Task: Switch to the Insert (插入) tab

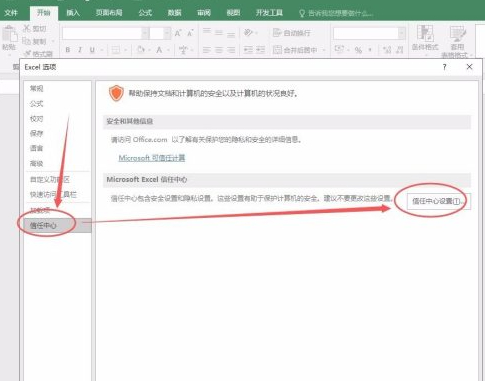Action: point(73,13)
